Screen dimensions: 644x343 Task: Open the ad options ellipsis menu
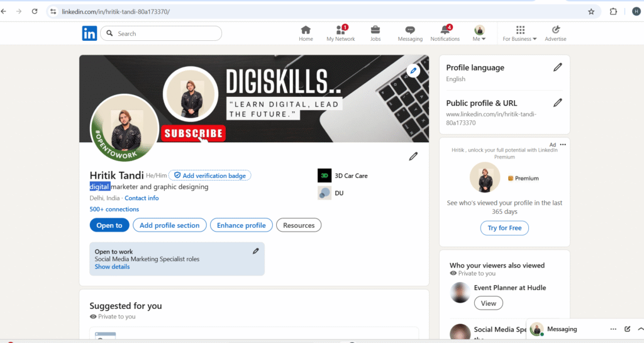(x=563, y=145)
